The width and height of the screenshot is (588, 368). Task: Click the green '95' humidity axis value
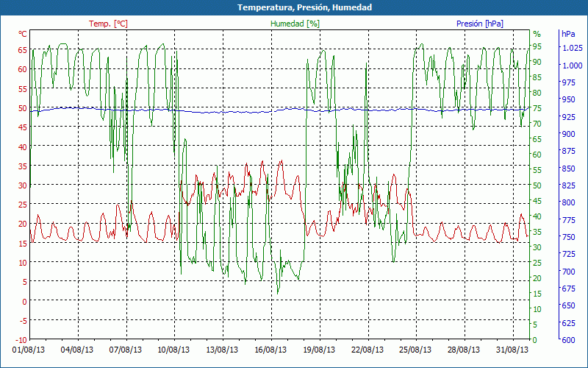point(537,46)
